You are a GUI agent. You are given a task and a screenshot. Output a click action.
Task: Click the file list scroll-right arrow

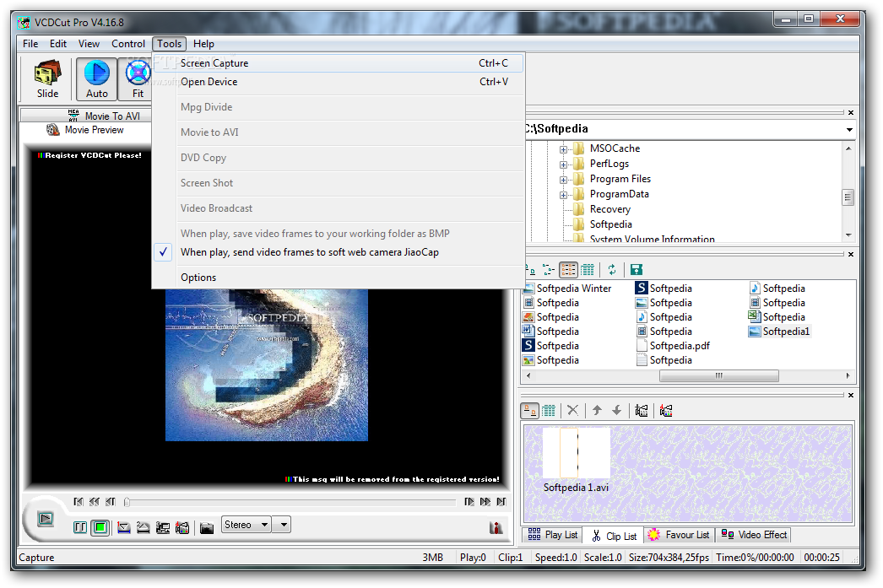[x=848, y=376]
